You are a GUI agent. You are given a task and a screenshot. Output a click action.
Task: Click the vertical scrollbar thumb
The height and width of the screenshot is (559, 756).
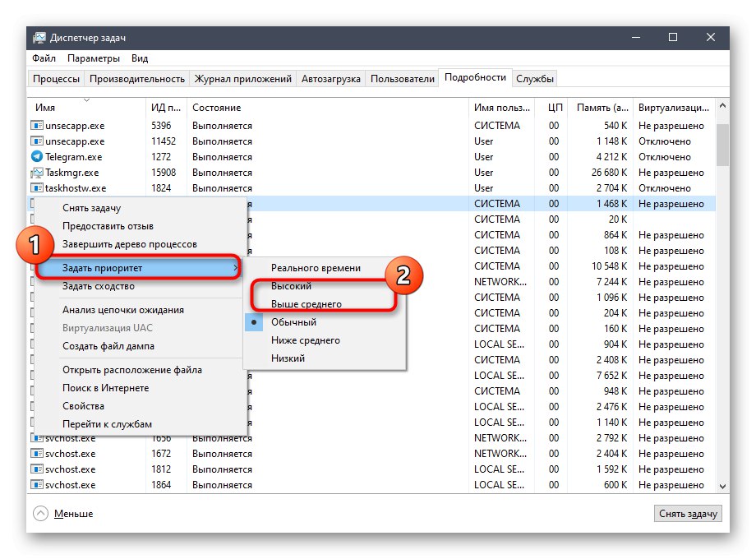pyautogui.click(x=722, y=144)
